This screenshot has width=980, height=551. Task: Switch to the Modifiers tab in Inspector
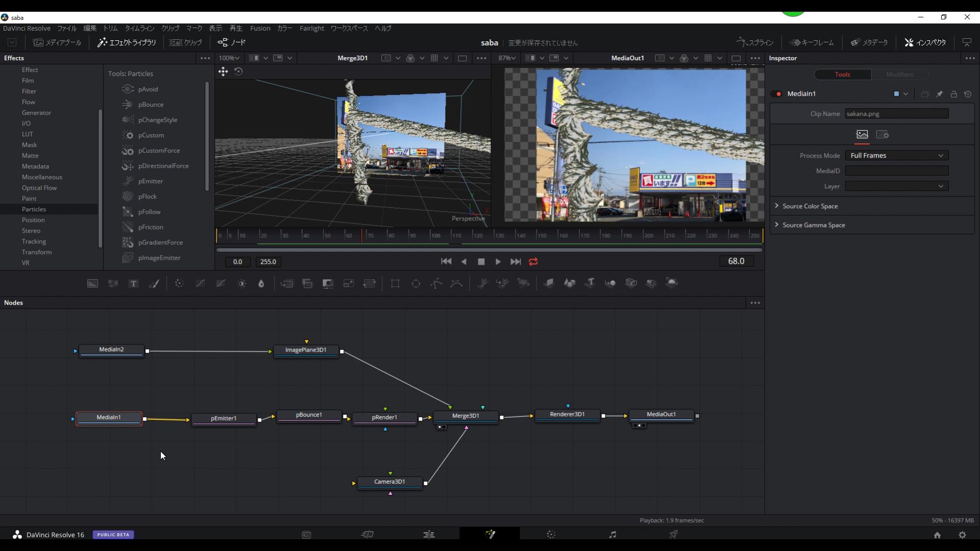[x=899, y=74]
